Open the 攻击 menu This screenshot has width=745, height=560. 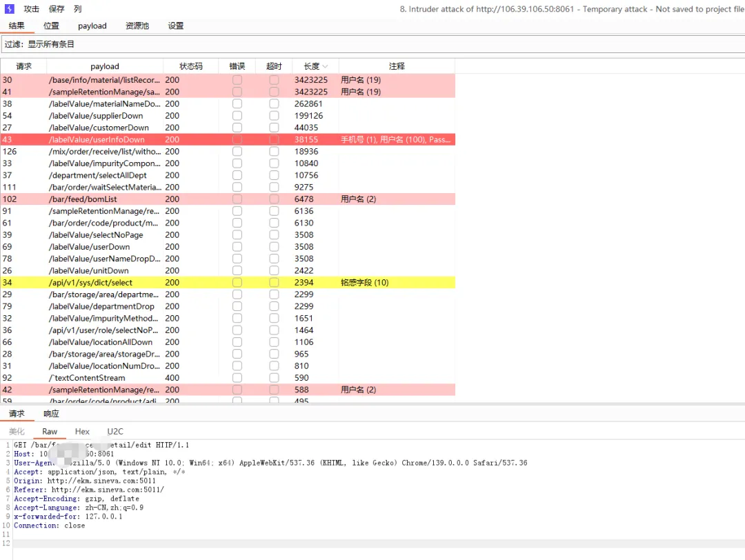point(31,9)
